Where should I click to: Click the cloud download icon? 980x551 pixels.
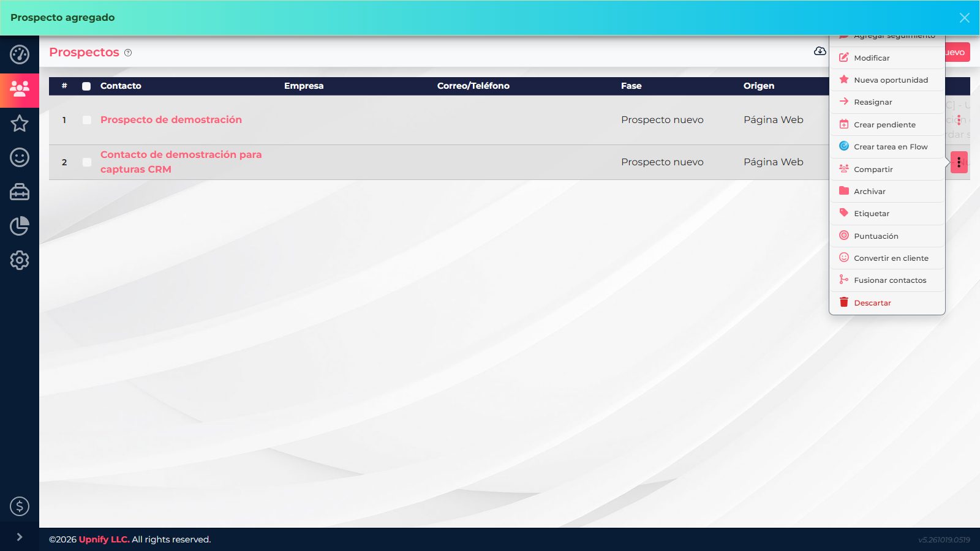pos(820,51)
